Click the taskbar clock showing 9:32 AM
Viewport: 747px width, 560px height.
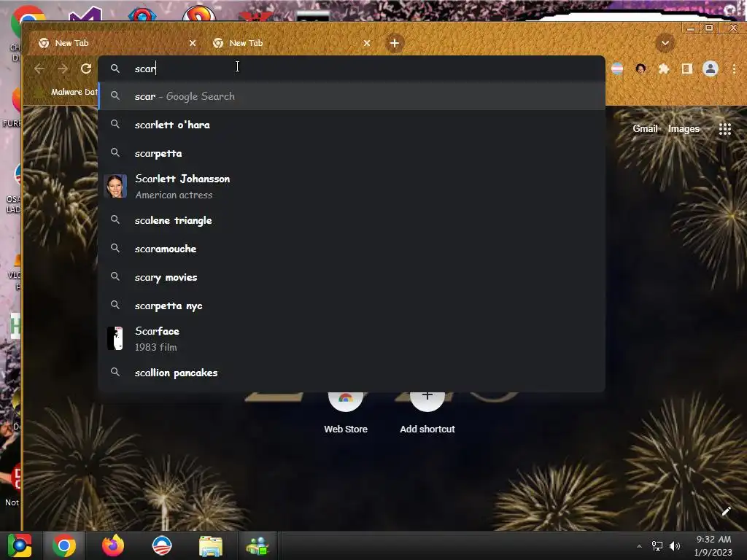[x=713, y=545]
